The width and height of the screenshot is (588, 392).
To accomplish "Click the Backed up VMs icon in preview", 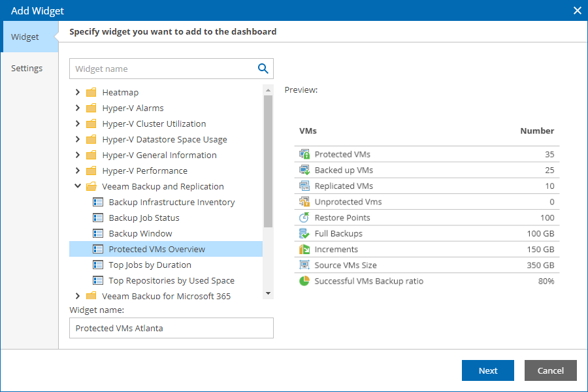I will 304,170.
